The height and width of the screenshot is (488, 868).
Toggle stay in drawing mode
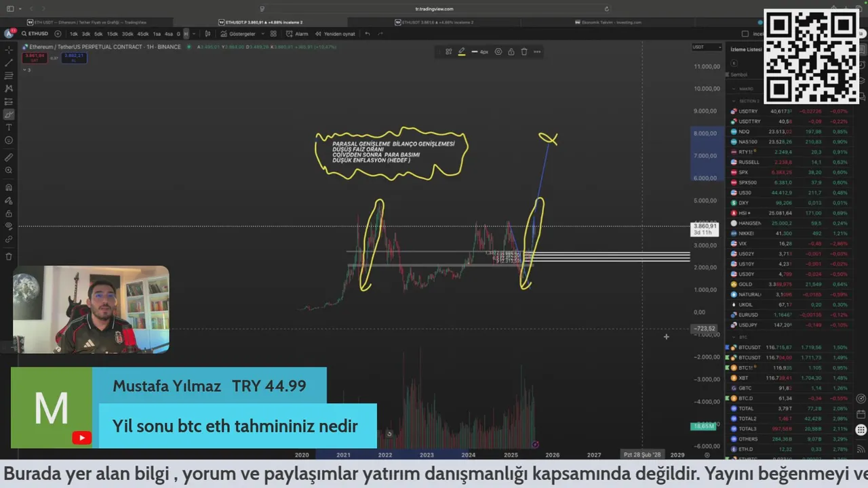click(9, 200)
